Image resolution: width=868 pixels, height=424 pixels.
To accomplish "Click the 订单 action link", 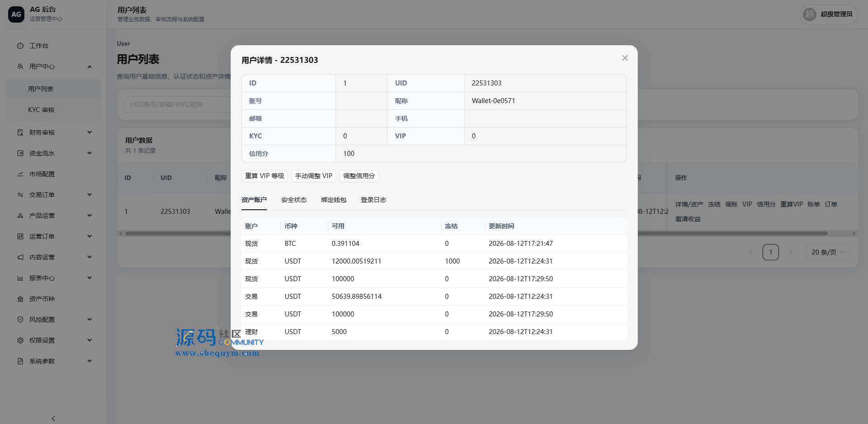I will point(831,204).
